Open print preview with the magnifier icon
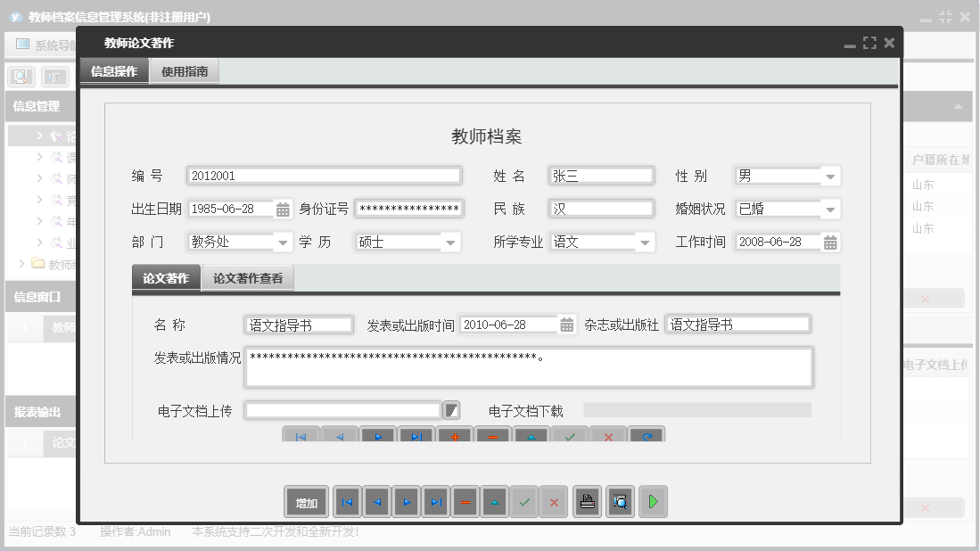980x551 pixels. 619,501
